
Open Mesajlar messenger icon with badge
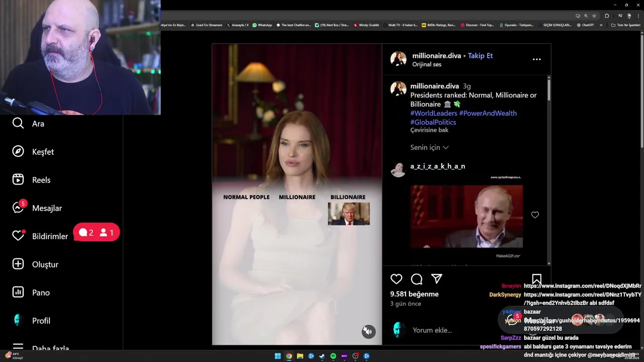(19, 207)
